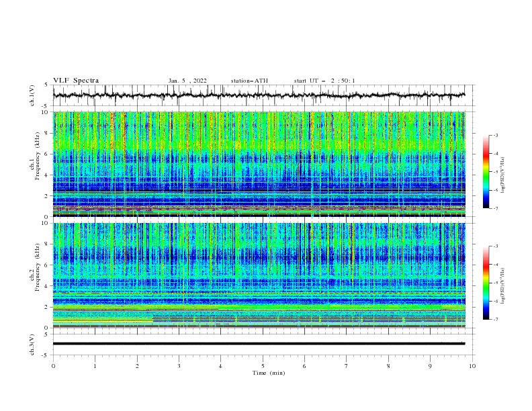Click the "start UT = 2 :50: 1" text

tap(324, 81)
